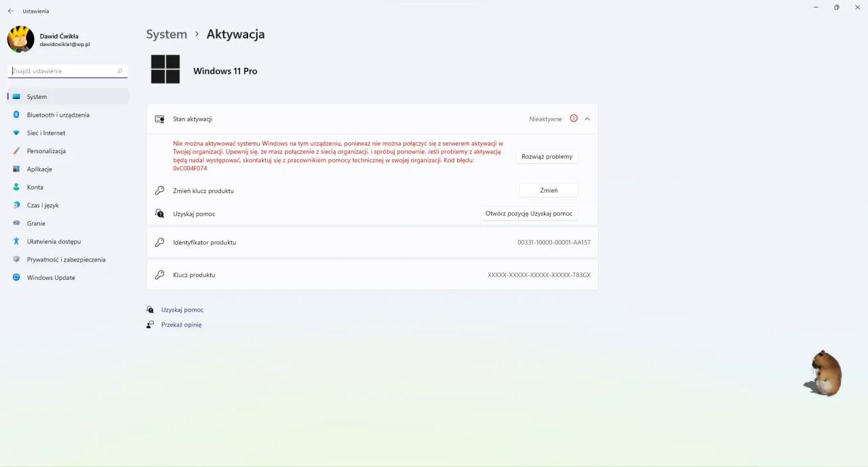
Task: Go to Konta settings
Action: pyautogui.click(x=68, y=187)
